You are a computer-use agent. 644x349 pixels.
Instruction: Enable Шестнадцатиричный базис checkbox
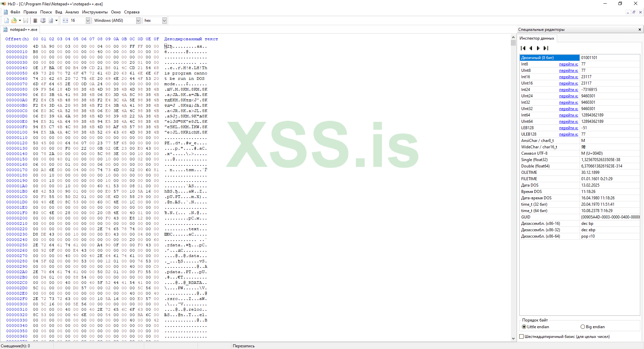point(522,337)
